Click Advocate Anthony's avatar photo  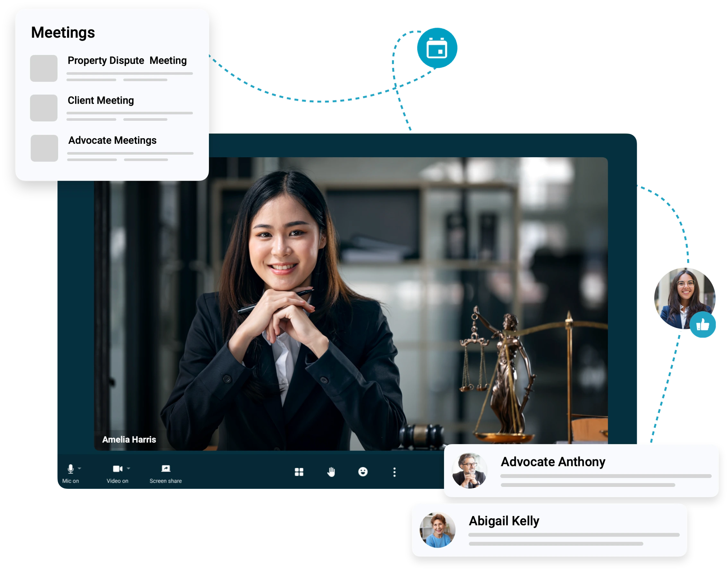click(469, 471)
